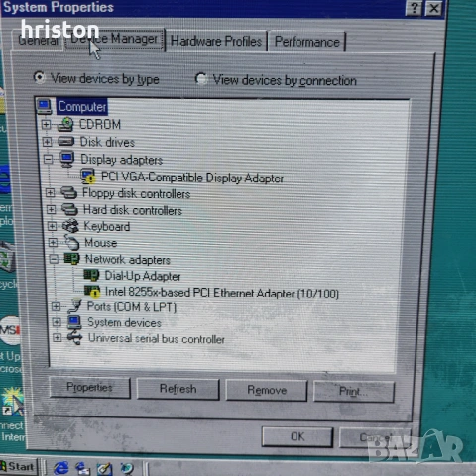This screenshot has width=476, height=476.
Task: Click the Disk drives icon
Action: tap(66, 142)
